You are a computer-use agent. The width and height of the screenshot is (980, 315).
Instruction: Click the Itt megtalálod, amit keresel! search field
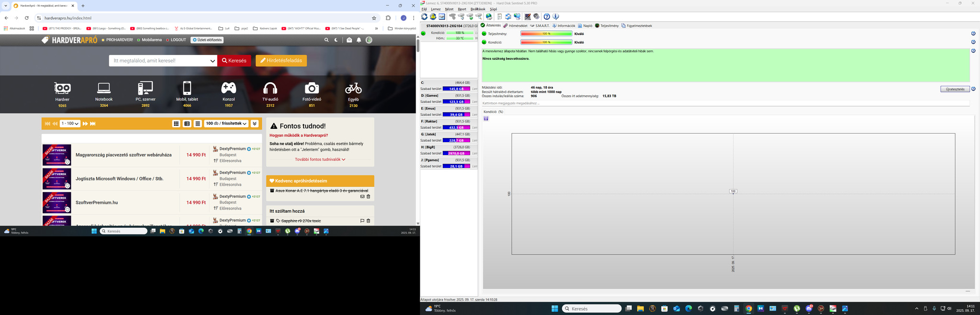159,61
